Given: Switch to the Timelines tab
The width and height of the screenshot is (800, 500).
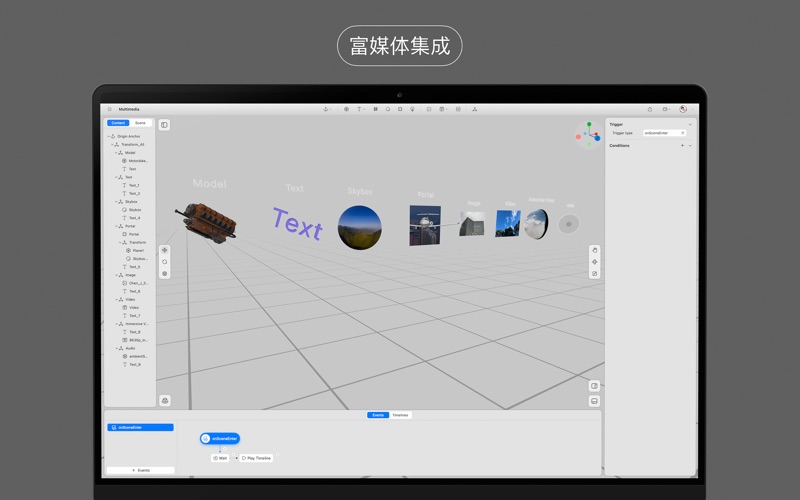Looking at the screenshot, I should [x=400, y=415].
